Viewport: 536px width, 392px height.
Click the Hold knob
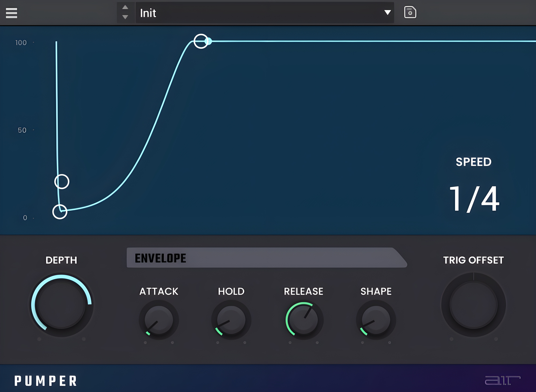click(x=231, y=320)
